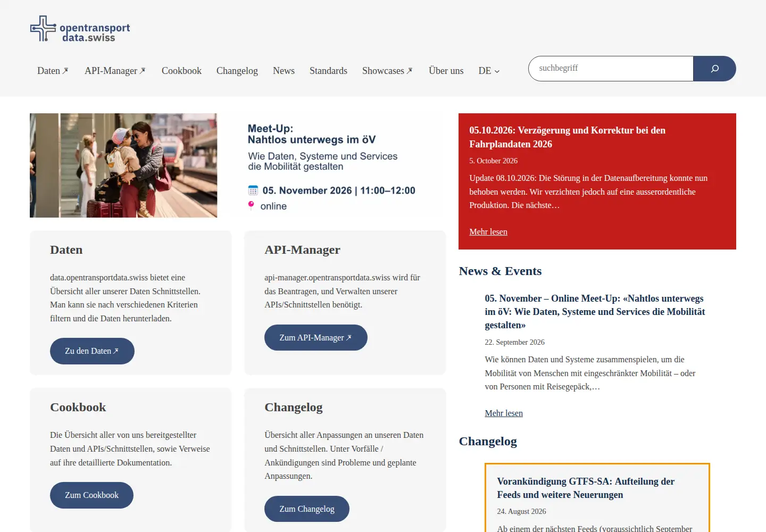Image resolution: width=766 pixels, height=532 pixels.
Task: Click the 5. October 2026 date text
Action: tap(493, 161)
